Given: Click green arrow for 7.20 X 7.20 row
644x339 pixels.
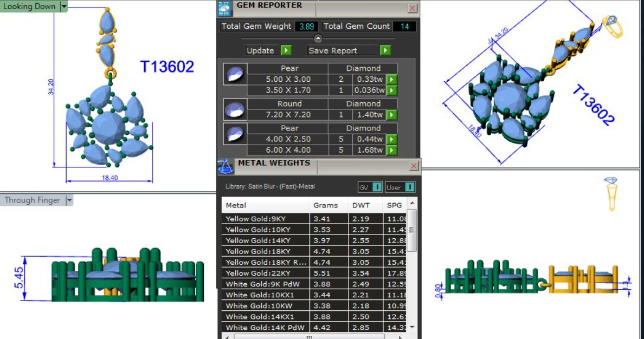Looking at the screenshot, I should pyautogui.click(x=392, y=115).
